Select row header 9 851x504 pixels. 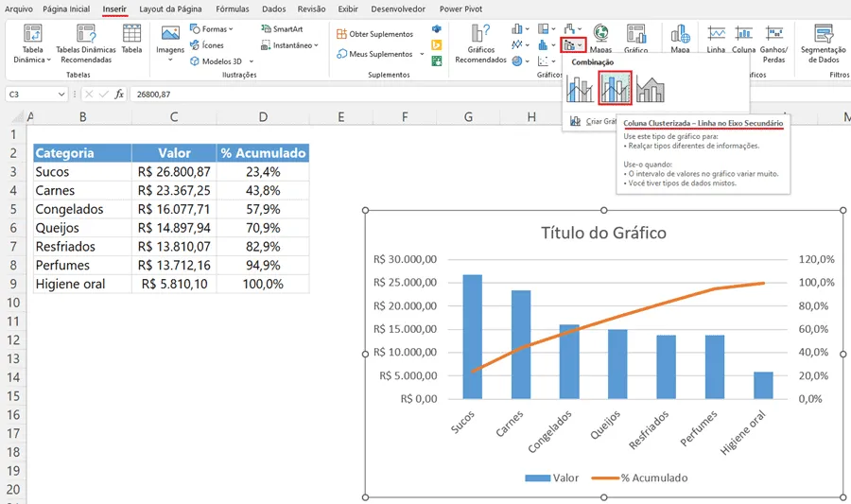pos(13,284)
